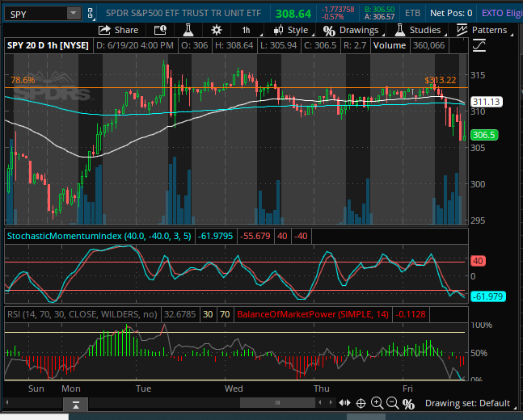The image size is (523, 420).
Task: Click the 315 price axis label
Action: (478, 75)
